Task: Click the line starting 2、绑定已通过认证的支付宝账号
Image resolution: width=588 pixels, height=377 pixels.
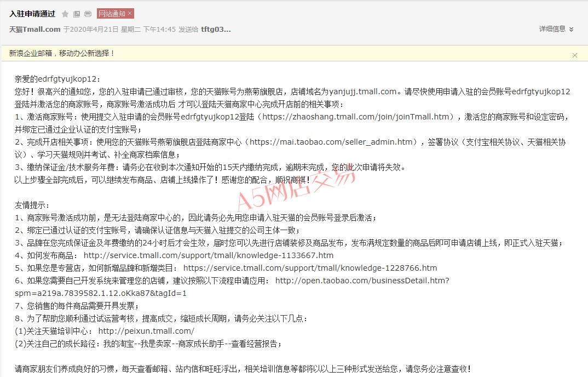Action: point(157,230)
